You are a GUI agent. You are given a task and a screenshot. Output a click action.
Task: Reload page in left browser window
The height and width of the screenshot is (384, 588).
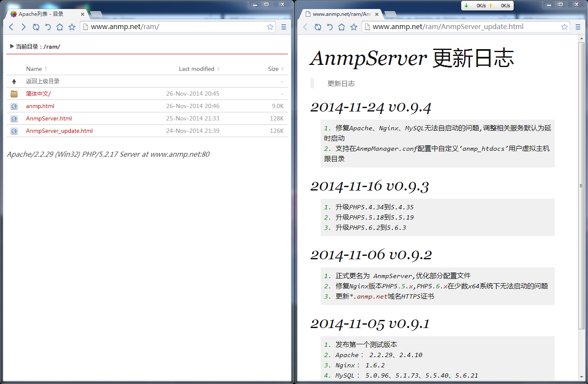coord(36,27)
